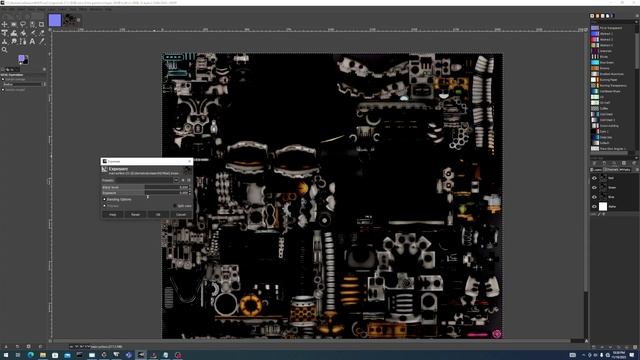Image resolution: width=640 pixels, height=360 pixels.
Task: Toggle Quick Mask at canvas bottom-left corner
Action: 50,341
